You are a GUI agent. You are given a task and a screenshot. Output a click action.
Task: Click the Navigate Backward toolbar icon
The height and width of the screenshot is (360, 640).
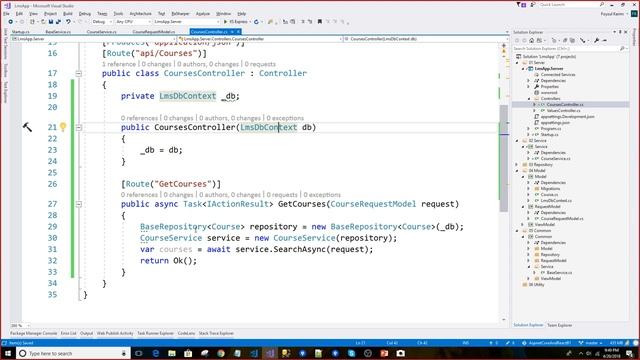pos(11,22)
